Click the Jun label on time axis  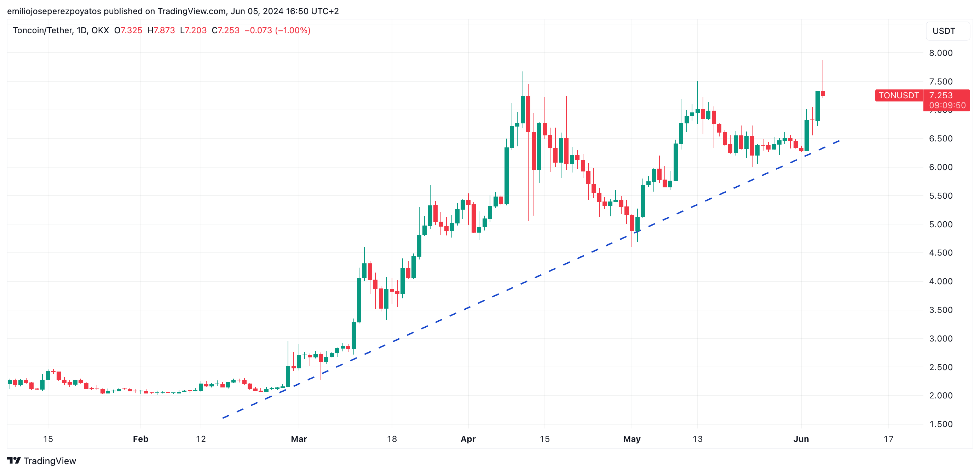click(x=801, y=439)
